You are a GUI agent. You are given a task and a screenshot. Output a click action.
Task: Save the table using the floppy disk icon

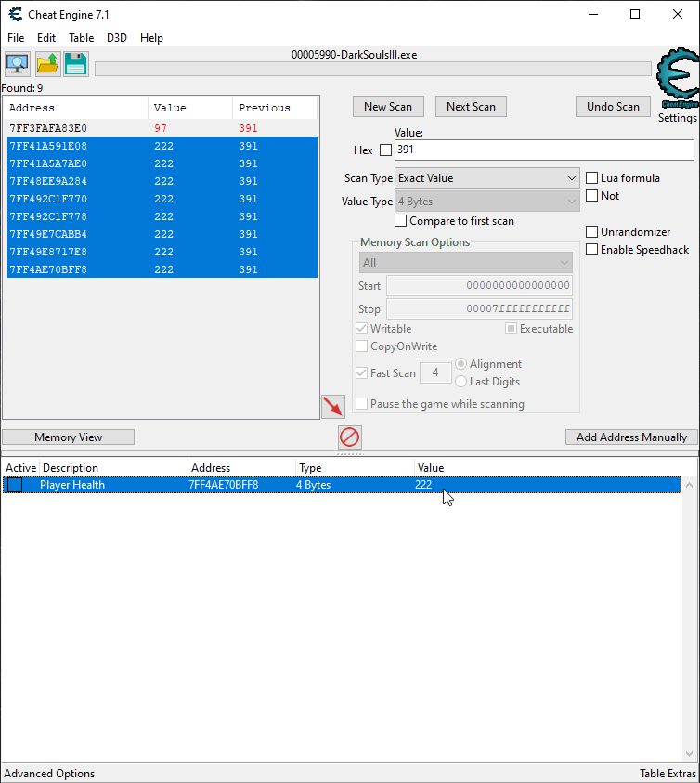(76, 64)
